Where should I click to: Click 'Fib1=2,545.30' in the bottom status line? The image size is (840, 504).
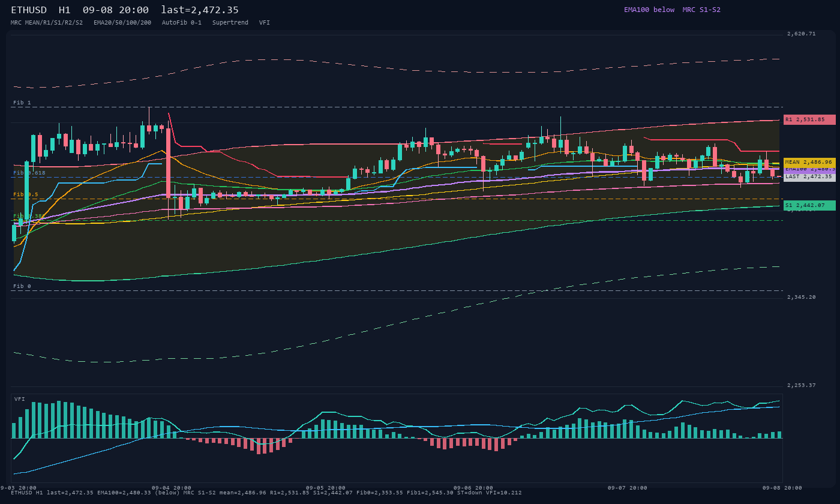click(430, 493)
